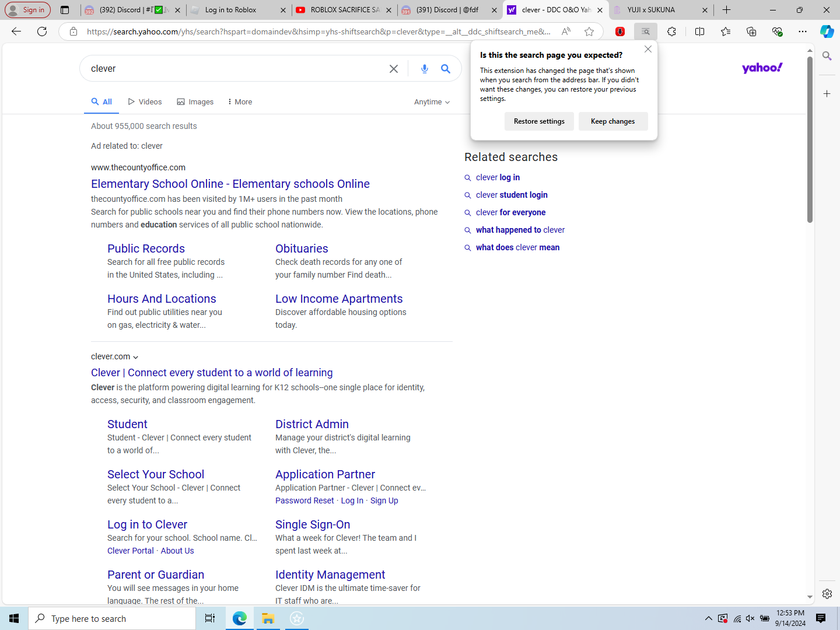Start voice search with microphone
The height and width of the screenshot is (630, 840).
point(425,69)
